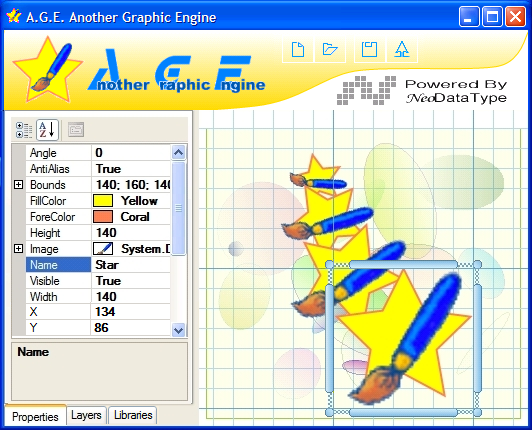This screenshot has width=532, height=430.
Task: Click the Save disk toolbar icon
Action: click(x=369, y=50)
